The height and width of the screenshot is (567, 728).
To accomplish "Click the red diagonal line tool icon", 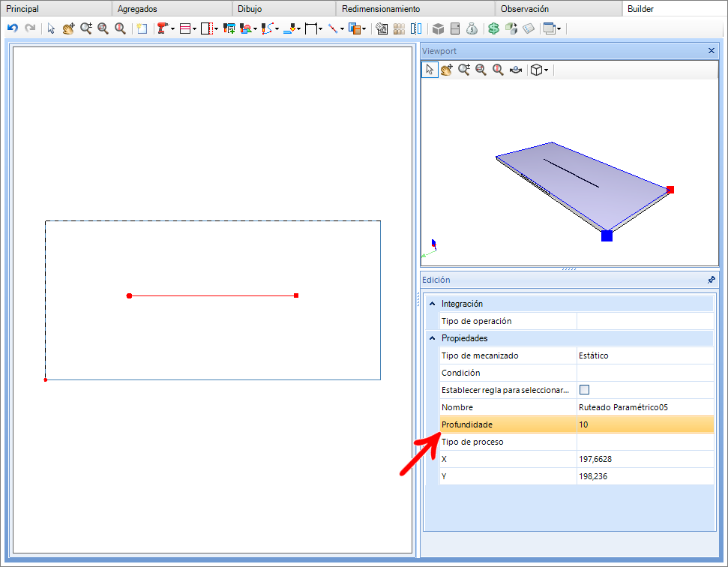I will pos(333,28).
